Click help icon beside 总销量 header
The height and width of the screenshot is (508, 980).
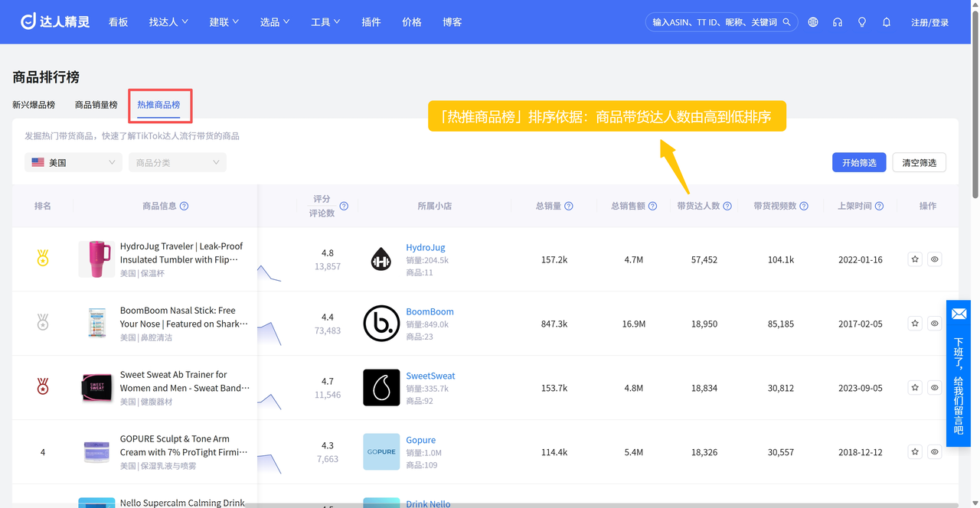569,206
